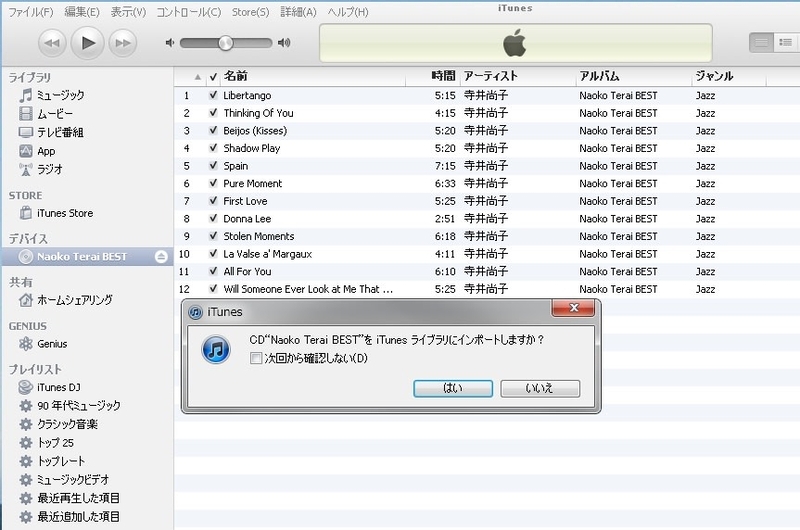Click the high volume speaker icon
The width and height of the screenshot is (800, 530).
[x=284, y=43]
